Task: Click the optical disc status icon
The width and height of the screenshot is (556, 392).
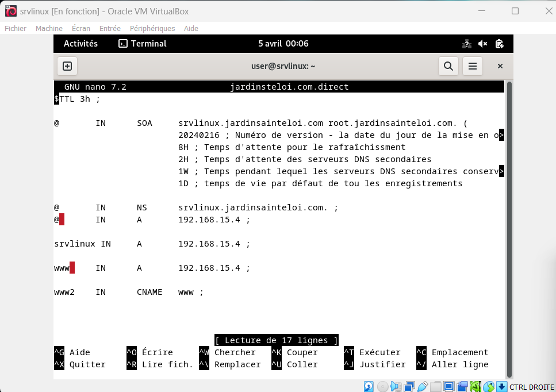Action: 382,386
